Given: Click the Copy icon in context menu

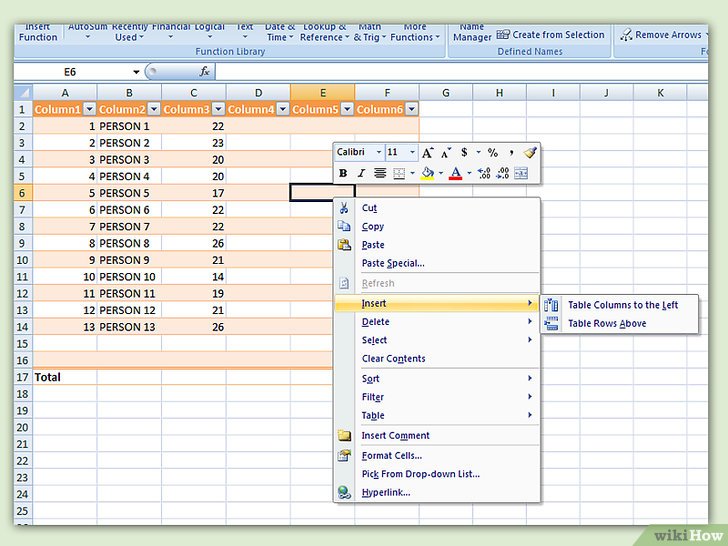Looking at the screenshot, I should click(x=344, y=226).
